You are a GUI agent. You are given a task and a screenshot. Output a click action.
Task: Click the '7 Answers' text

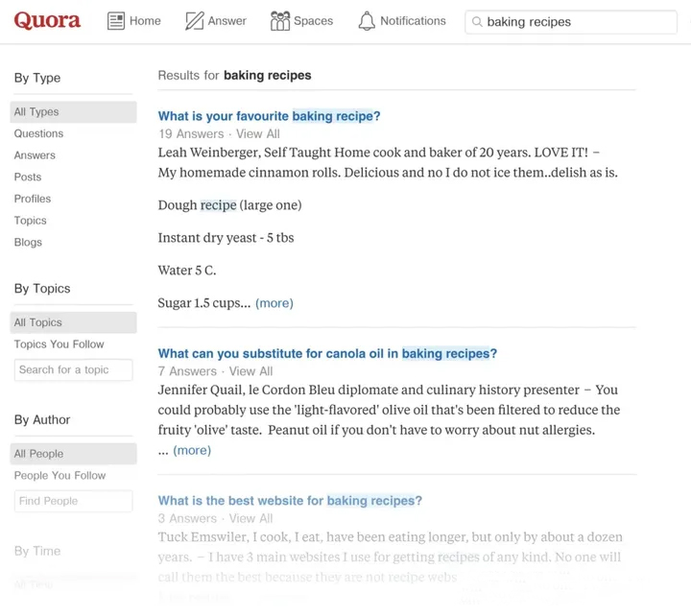187,371
